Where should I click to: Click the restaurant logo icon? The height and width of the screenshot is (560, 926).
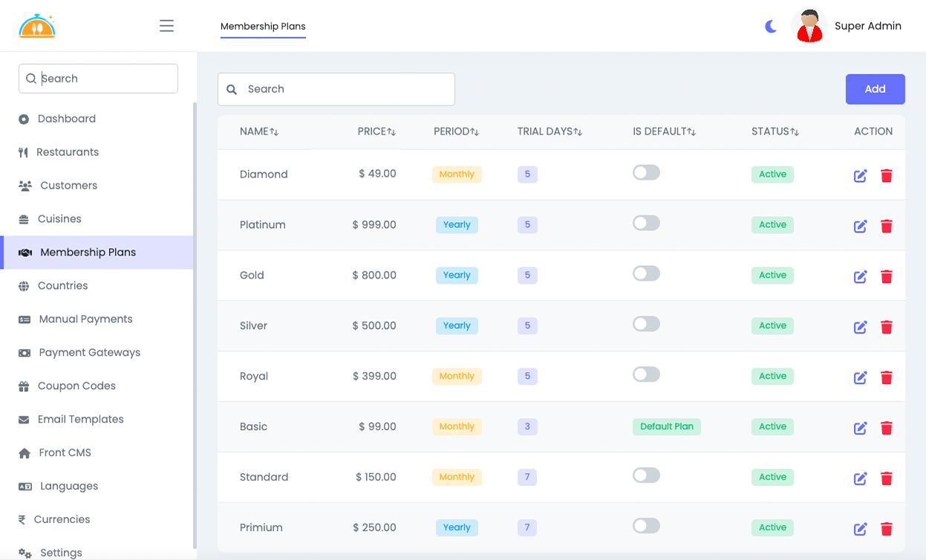pyautogui.click(x=37, y=26)
